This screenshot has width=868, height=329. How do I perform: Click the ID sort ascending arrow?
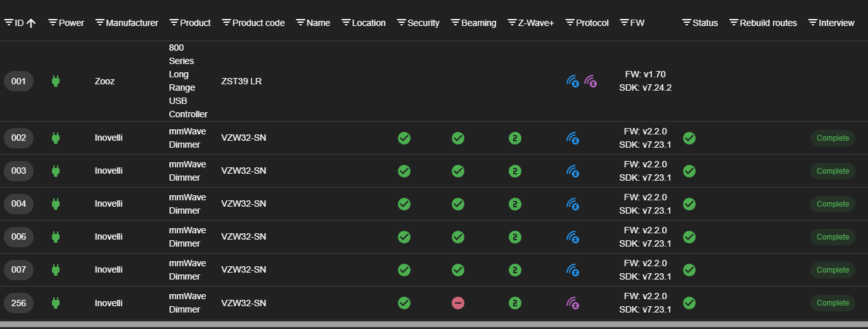pyautogui.click(x=31, y=23)
